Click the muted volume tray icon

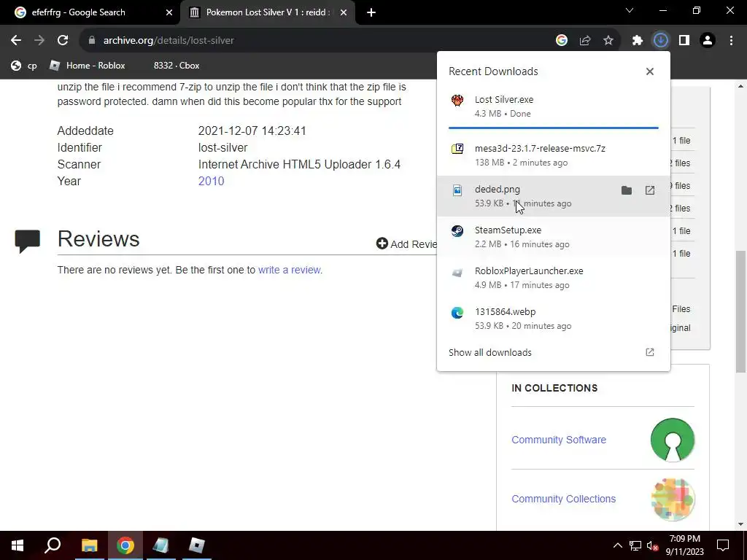point(652,545)
